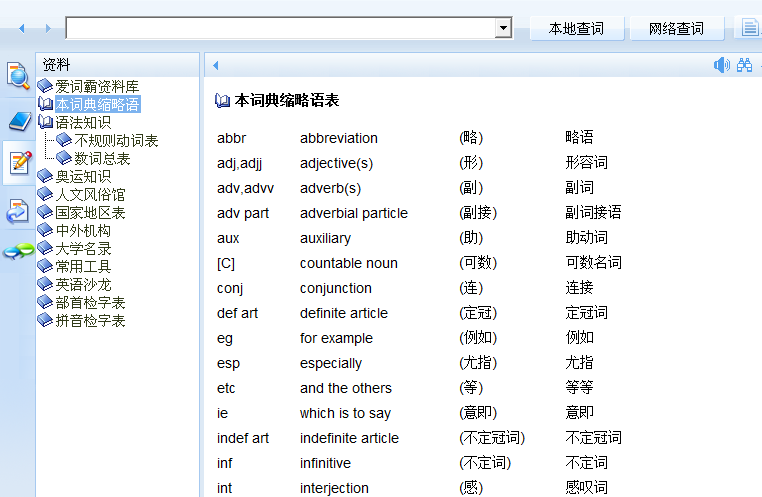Click the document icon right of 网络查词

(750, 28)
